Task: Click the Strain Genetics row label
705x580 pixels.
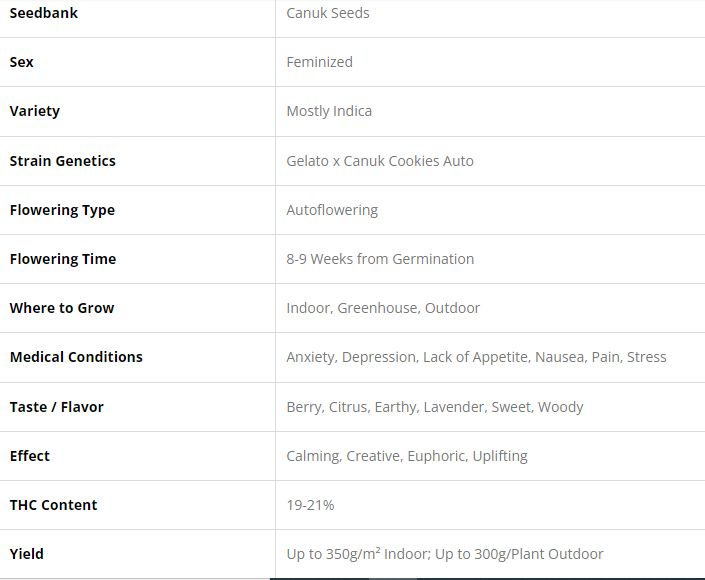Action: [62, 160]
